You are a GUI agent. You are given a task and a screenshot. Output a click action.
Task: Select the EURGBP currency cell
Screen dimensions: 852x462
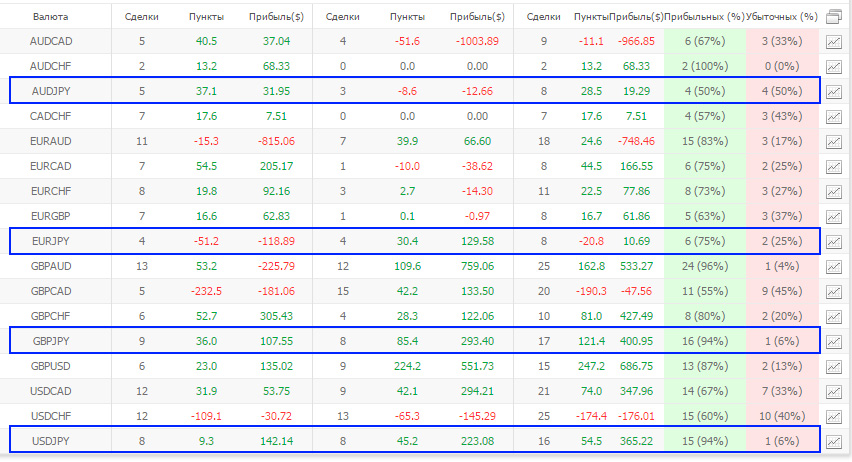[x=51, y=216]
